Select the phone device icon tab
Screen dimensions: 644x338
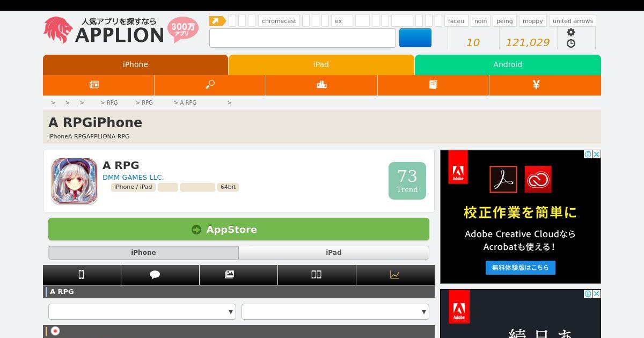click(x=82, y=275)
